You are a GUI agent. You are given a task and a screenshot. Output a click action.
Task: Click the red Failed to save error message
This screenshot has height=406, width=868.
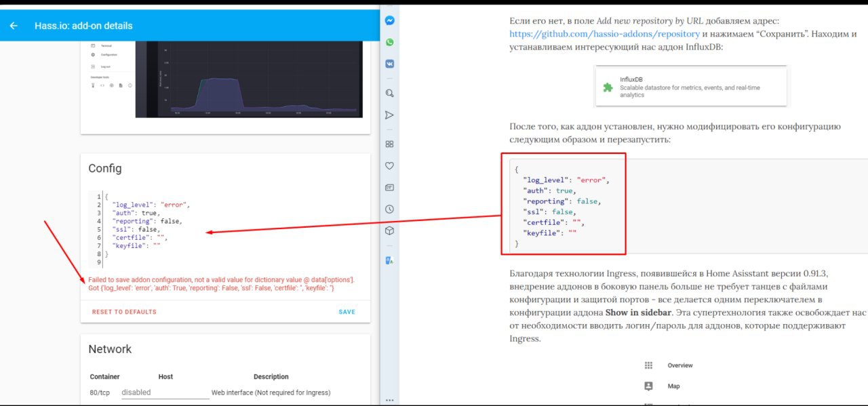221,284
